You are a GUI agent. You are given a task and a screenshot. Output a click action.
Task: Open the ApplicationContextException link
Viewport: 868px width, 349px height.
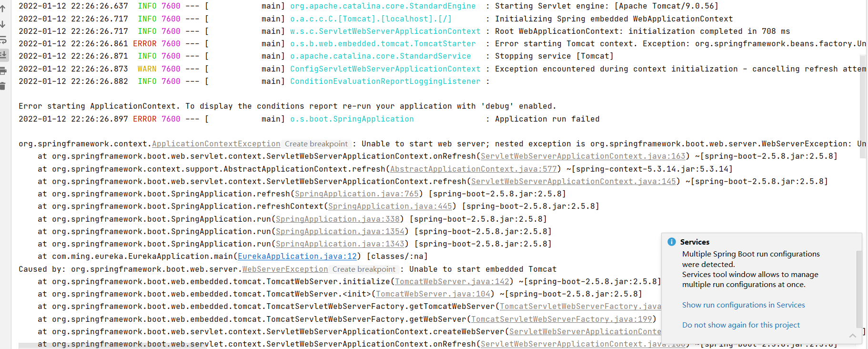pos(216,144)
